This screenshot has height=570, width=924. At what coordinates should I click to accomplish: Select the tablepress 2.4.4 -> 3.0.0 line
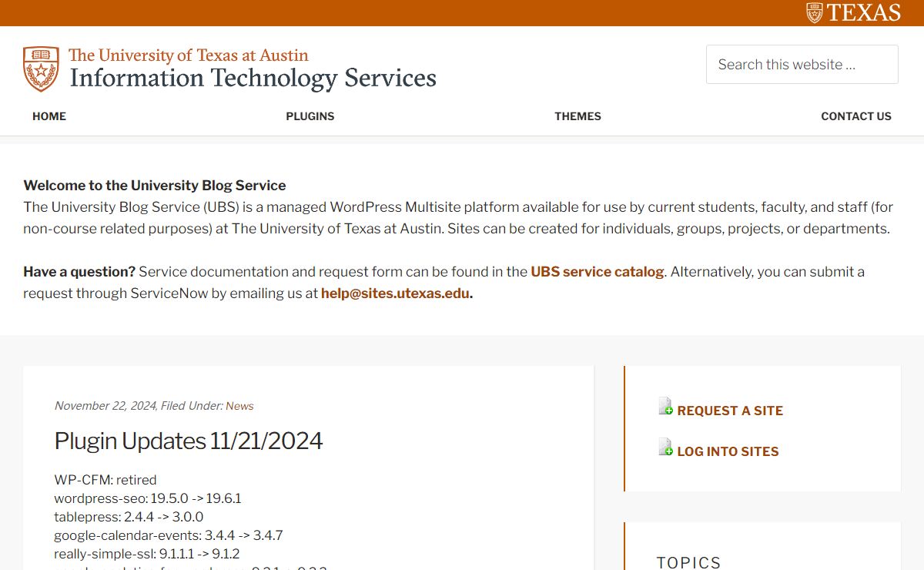click(x=129, y=517)
